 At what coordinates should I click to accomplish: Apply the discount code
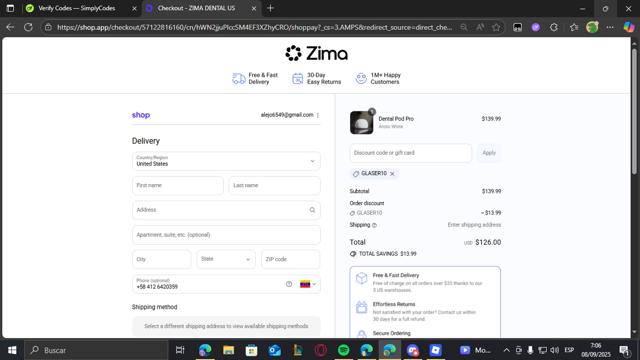pyautogui.click(x=489, y=153)
